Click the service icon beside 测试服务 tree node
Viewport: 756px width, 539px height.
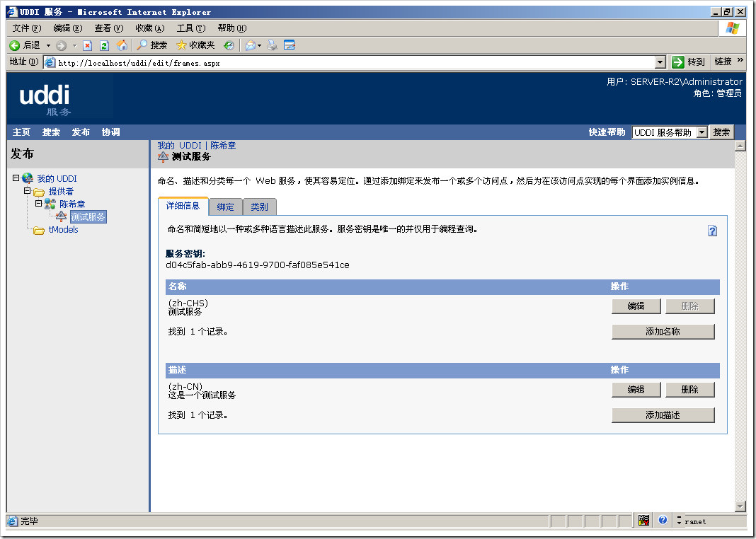62,216
